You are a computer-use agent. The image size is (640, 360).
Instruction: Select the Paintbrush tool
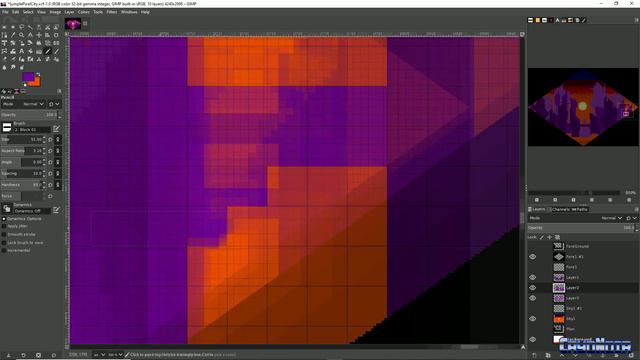click(56, 51)
